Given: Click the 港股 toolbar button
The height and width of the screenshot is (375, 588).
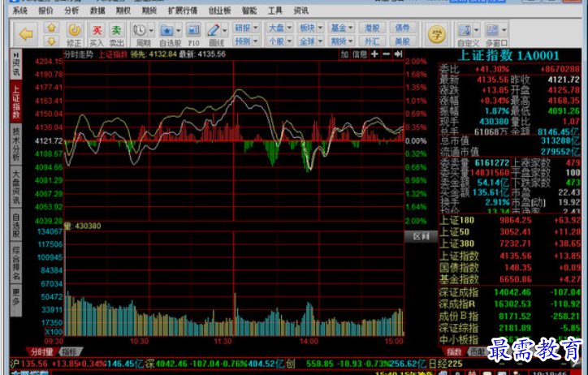Looking at the screenshot, I should (372, 28).
